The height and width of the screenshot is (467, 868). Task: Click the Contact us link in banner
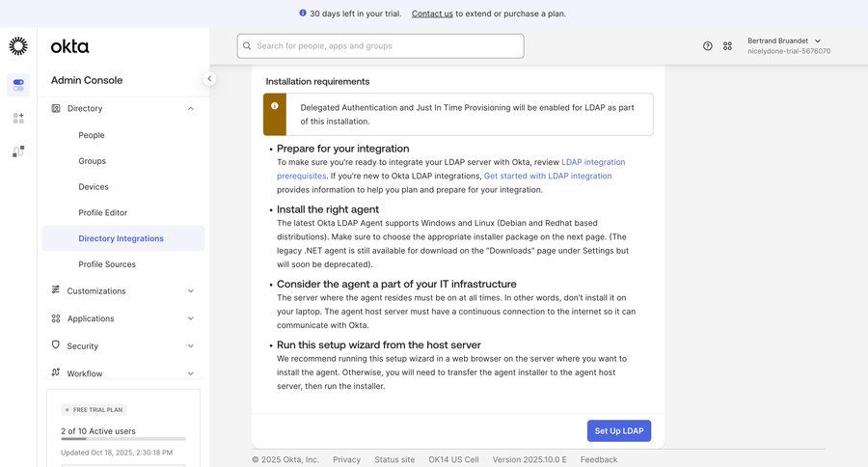pyautogui.click(x=432, y=14)
